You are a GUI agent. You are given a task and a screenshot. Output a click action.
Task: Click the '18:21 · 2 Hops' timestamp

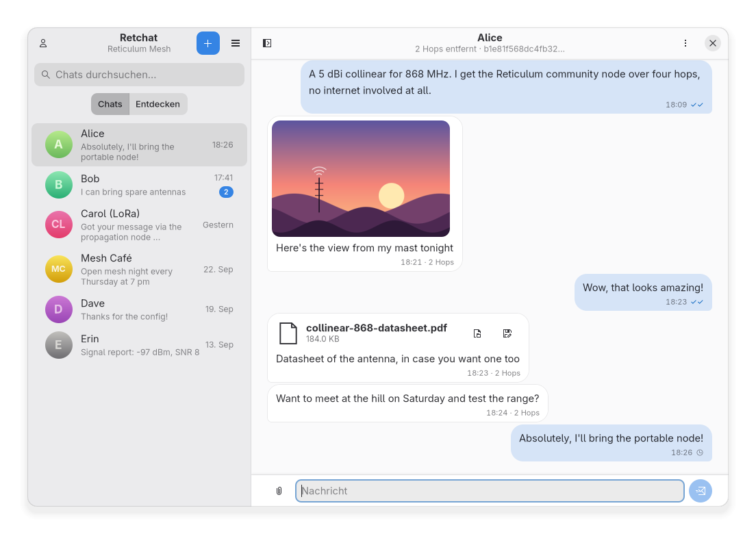427,263
